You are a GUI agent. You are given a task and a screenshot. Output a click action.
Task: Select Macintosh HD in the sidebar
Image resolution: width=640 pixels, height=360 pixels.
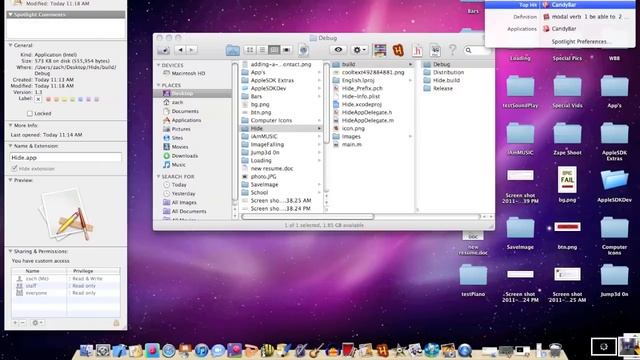188,73
